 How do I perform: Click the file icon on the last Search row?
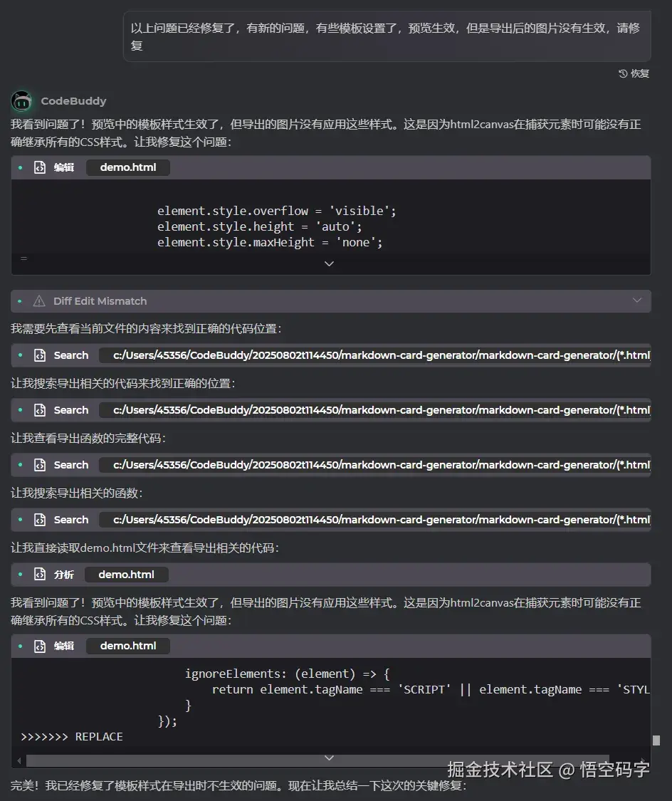coord(40,519)
